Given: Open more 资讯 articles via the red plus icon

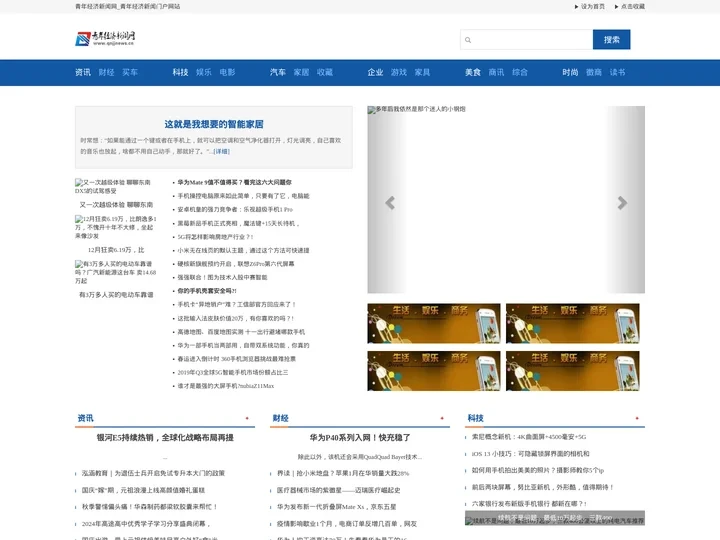Looking at the screenshot, I should 247,418.
